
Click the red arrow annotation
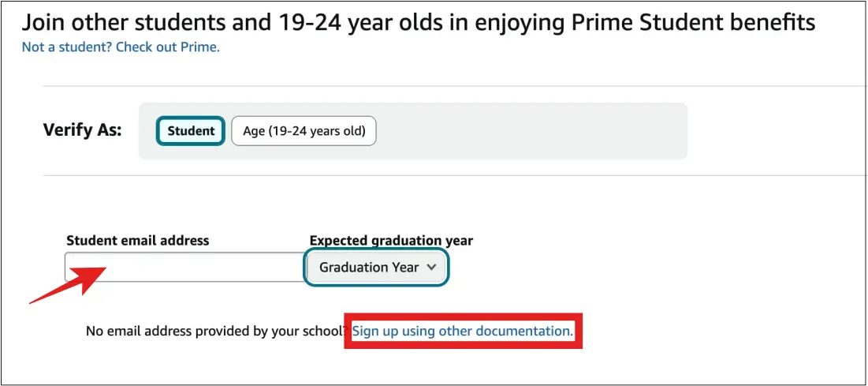point(67,284)
